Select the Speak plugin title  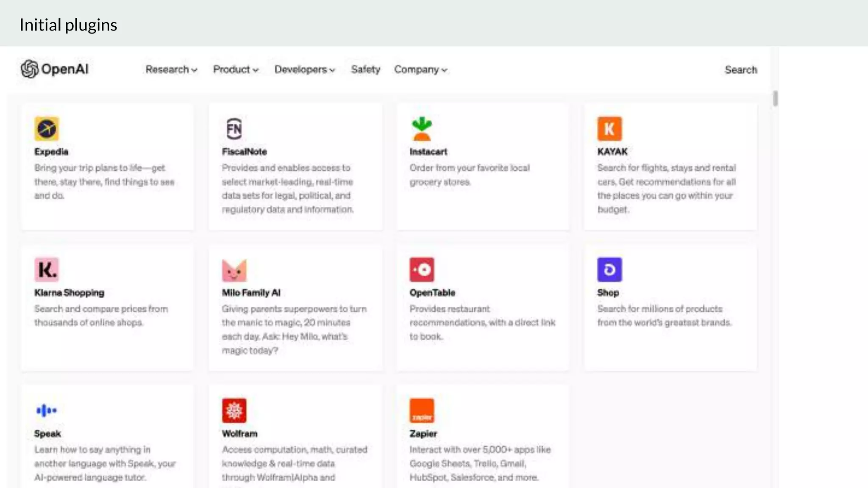click(x=47, y=434)
